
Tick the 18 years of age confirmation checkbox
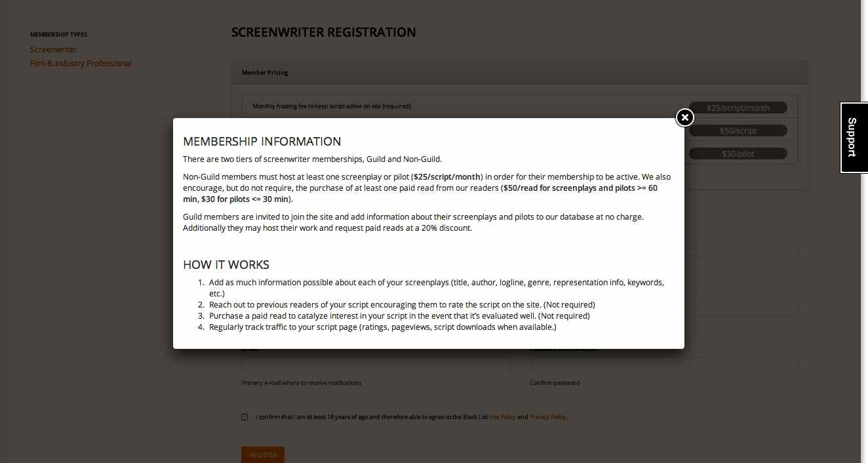245,417
